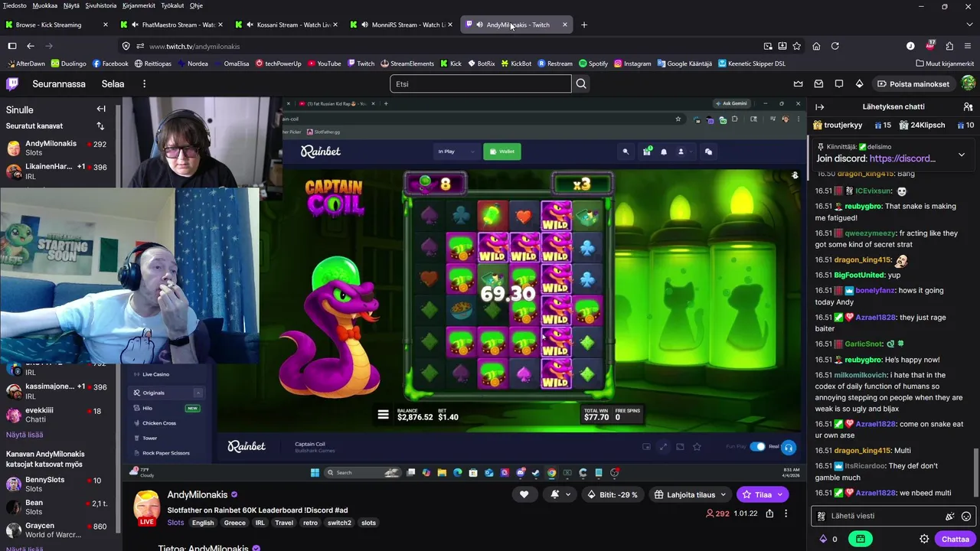Image resolution: width=980 pixels, height=551 pixels.
Task: Click the green channel points chest button
Action: point(861,539)
